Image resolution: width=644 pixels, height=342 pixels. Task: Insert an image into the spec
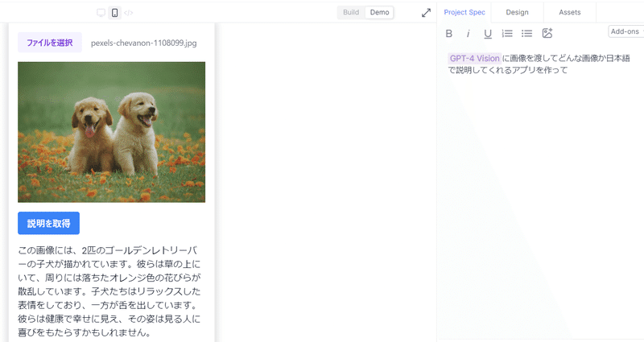click(x=547, y=34)
